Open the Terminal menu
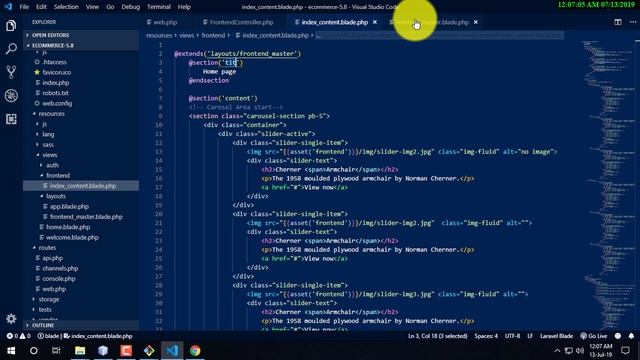 click(x=159, y=7)
